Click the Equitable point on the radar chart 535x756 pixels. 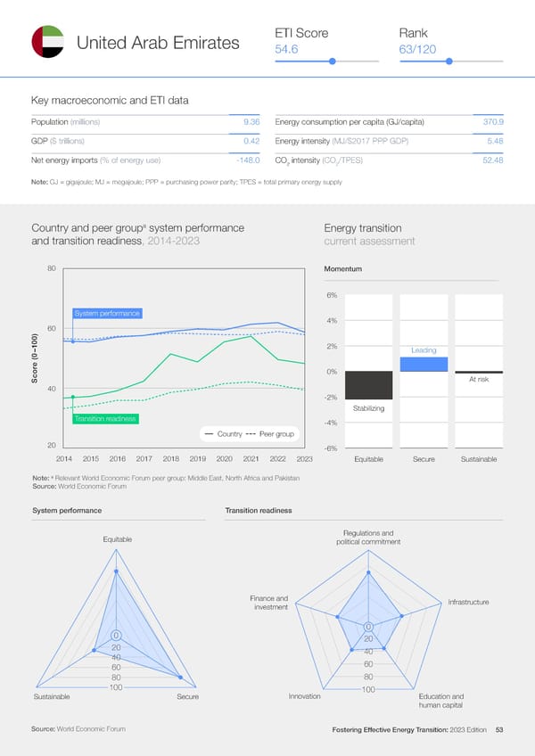click(x=116, y=572)
